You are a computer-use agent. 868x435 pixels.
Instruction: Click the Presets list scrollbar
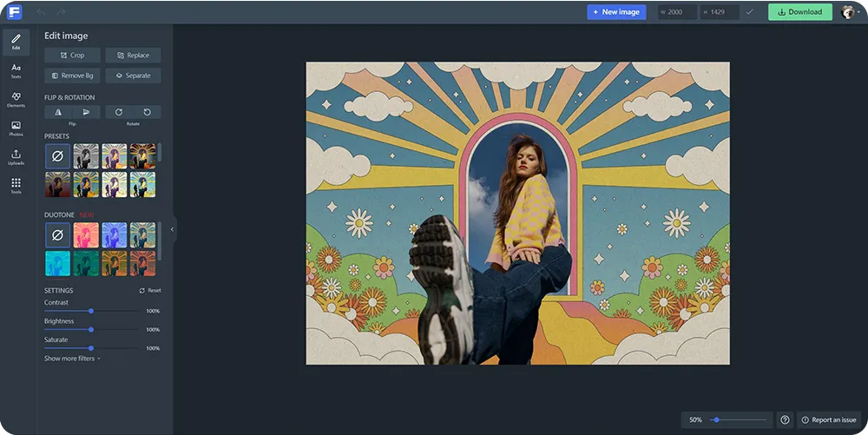[160, 152]
